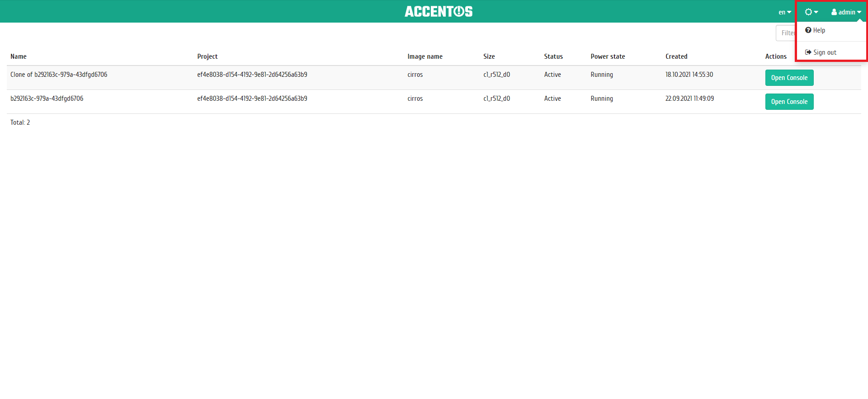The image size is (868, 399).
Task: Select the date 22.09.2021 11:49:09
Action: click(690, 99)
